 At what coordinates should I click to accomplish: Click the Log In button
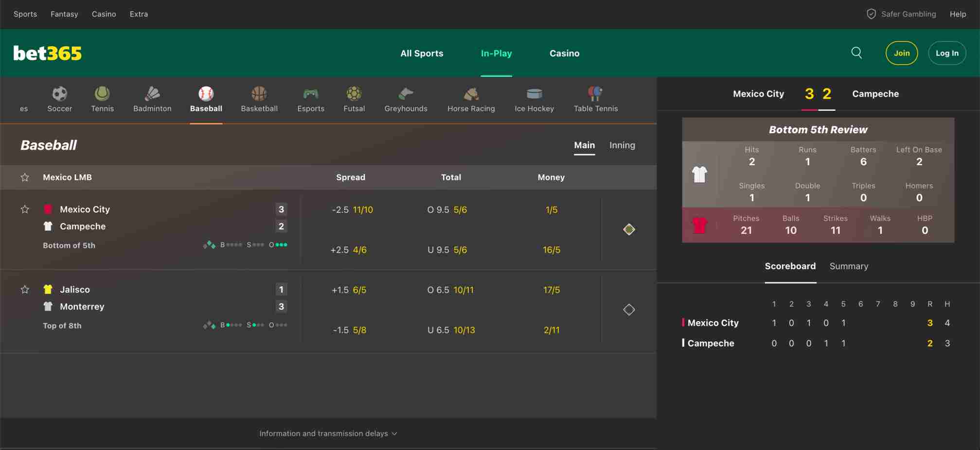(x=947, y=53)
